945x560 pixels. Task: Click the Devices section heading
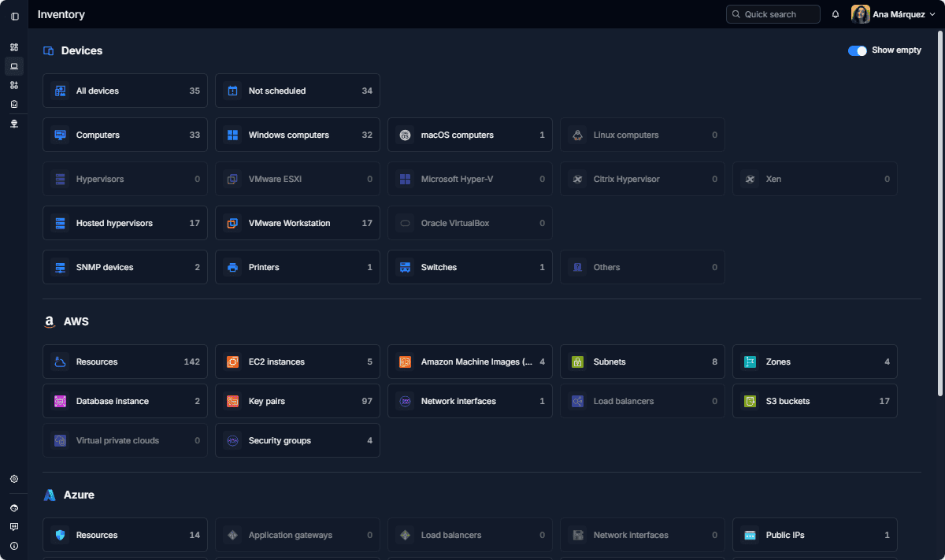tap(82, 50)
